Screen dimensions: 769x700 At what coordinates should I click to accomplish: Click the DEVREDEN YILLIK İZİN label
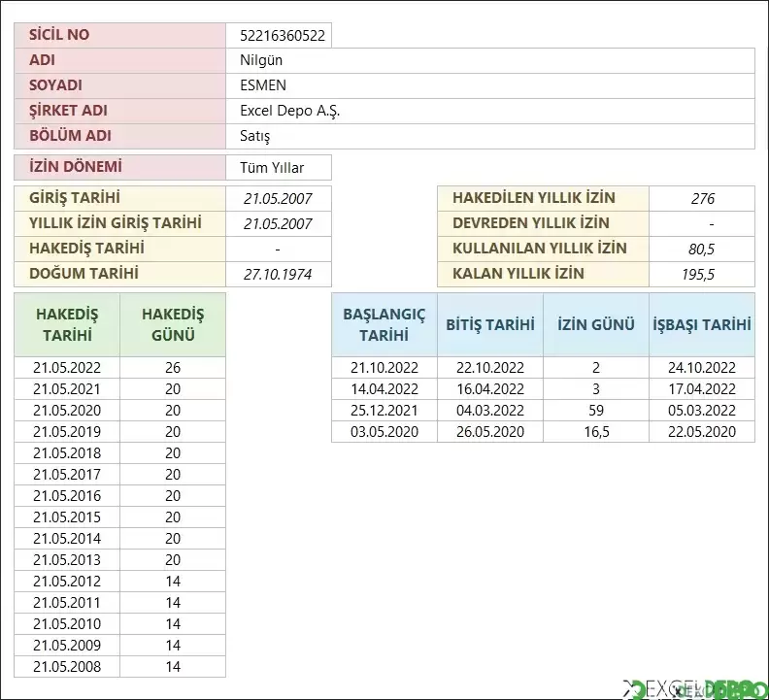543,223
